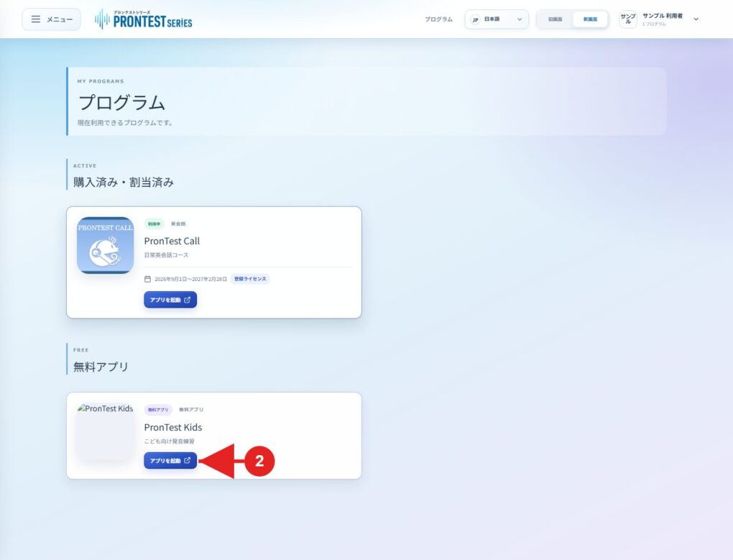Click the PronTest Call title

click(x=172, y=242)
